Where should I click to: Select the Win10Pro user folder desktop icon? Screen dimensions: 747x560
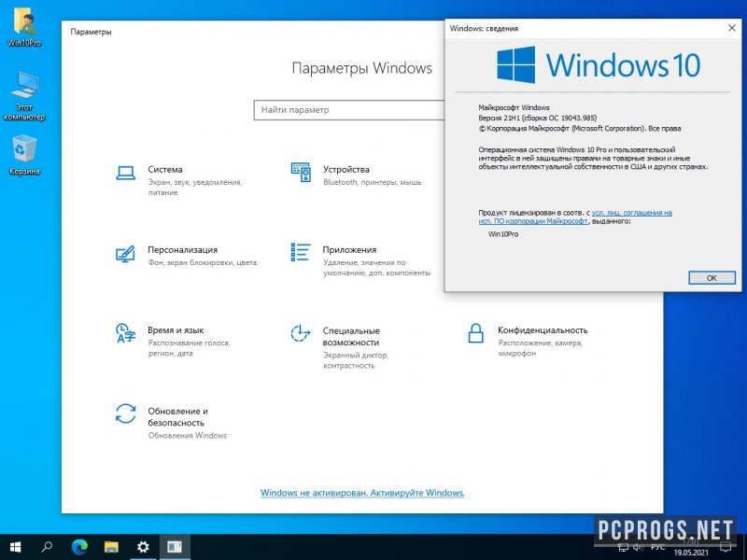(x=24, y=28)
